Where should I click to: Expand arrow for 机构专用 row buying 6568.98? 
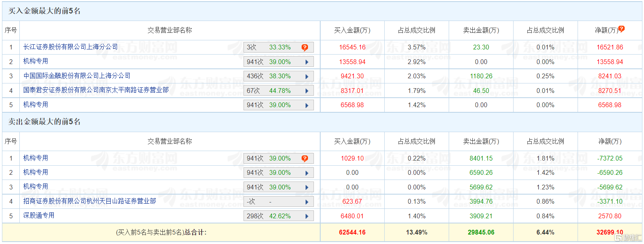point(307,105)
